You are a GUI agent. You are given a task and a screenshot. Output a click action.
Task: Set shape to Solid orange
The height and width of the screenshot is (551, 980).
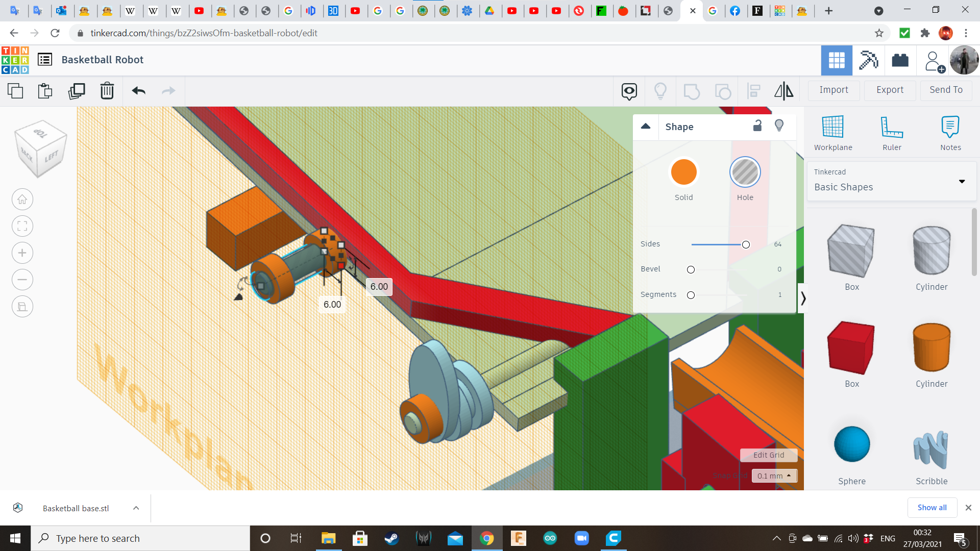click(683, 172)
